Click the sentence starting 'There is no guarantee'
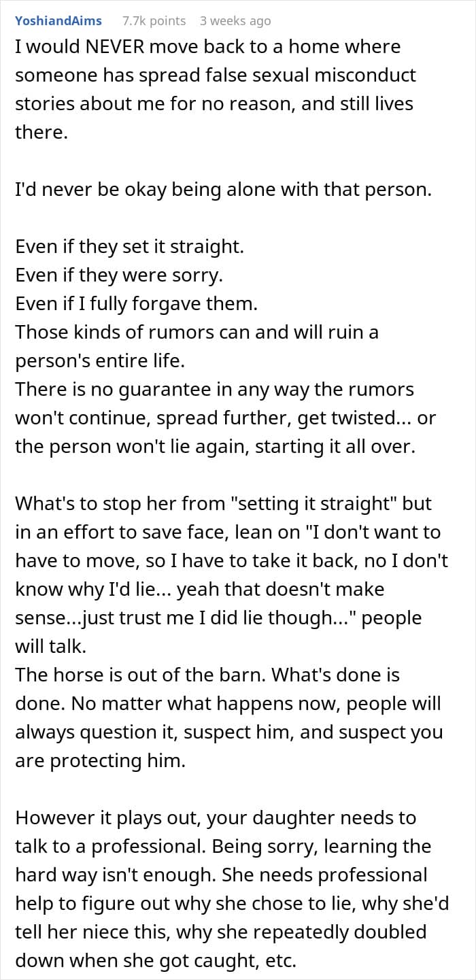Screen dimensions: 476x980 pos(226,418)
